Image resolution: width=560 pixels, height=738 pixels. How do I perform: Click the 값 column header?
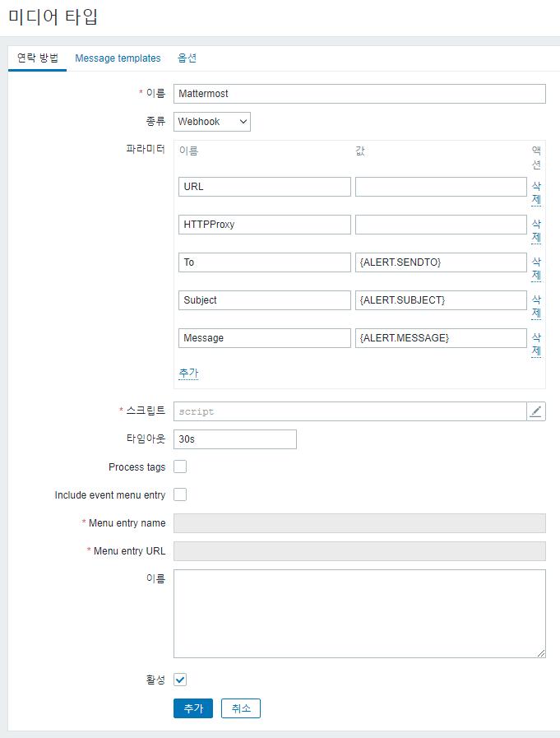pyautogui.click(x=360, y=151)
